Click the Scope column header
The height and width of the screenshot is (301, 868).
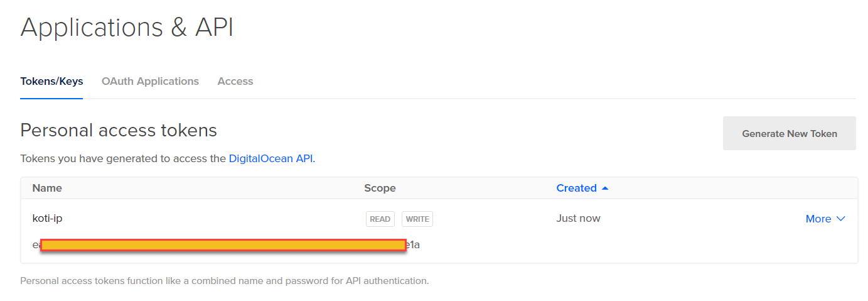[x=380, y=188]
